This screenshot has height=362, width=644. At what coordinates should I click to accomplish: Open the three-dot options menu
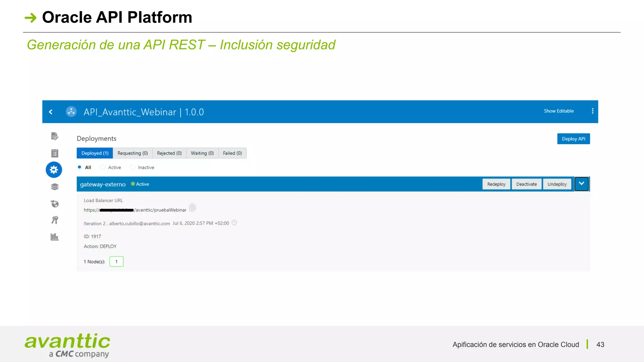click(592, 111)
